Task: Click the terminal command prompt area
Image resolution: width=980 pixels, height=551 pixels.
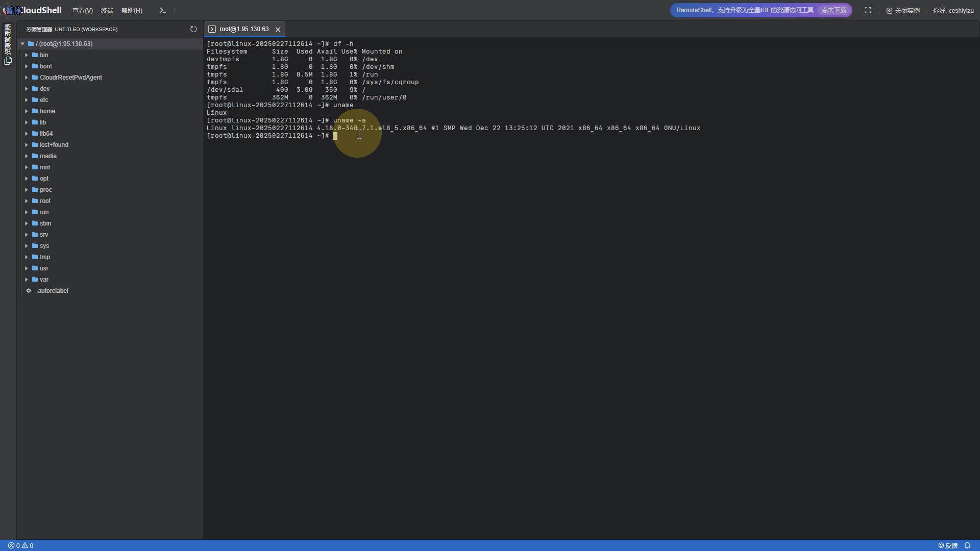Action: coord(335,136)
